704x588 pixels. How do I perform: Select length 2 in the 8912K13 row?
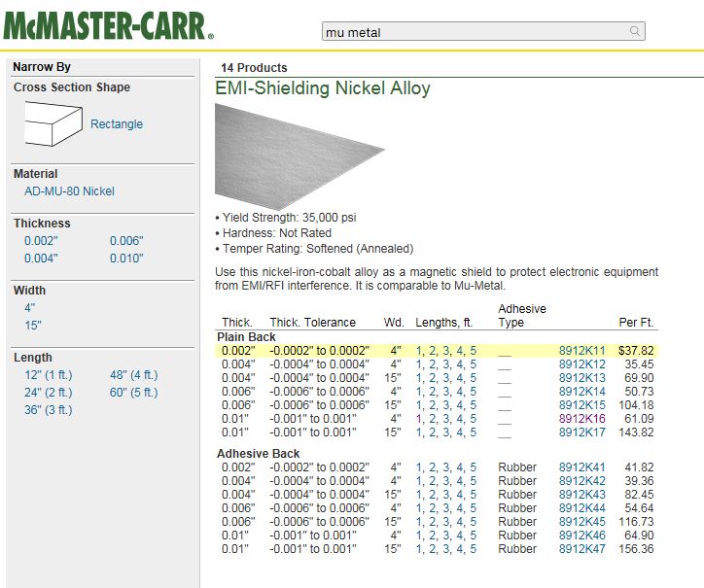(x=432, y=378)
